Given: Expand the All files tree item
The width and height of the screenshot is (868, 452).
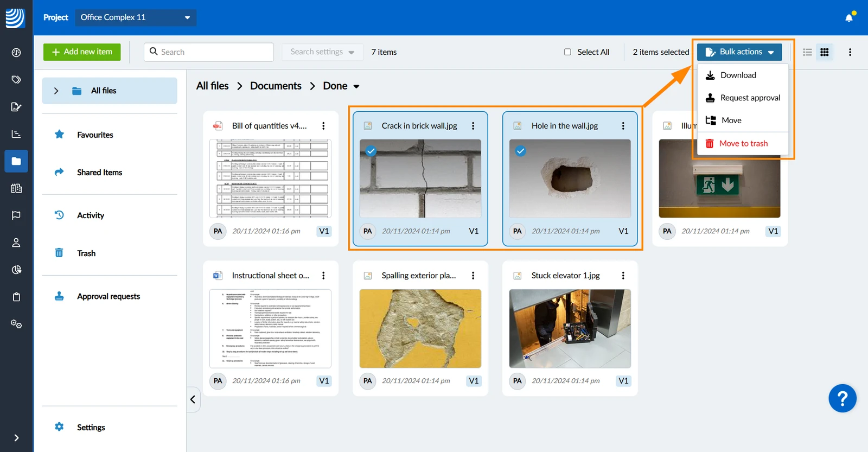Looking at the screenshot, I should coord(56,91).
